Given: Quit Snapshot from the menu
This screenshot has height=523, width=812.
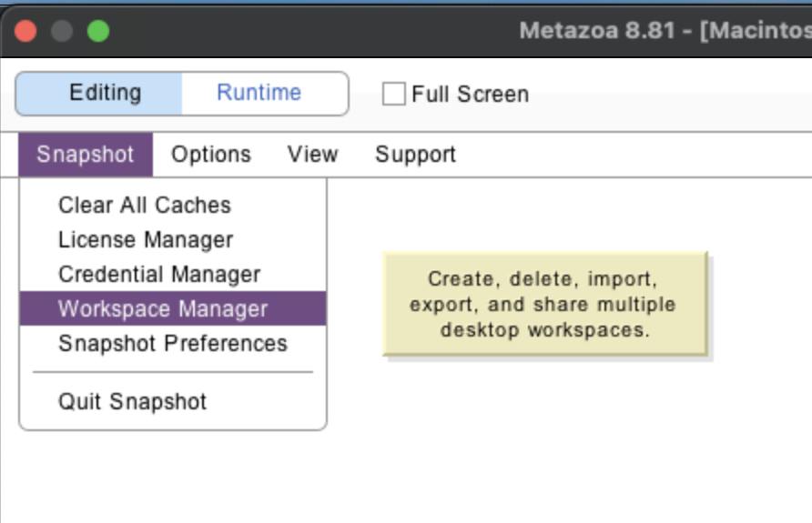Looking at the screenshot, I should (132, 402).
